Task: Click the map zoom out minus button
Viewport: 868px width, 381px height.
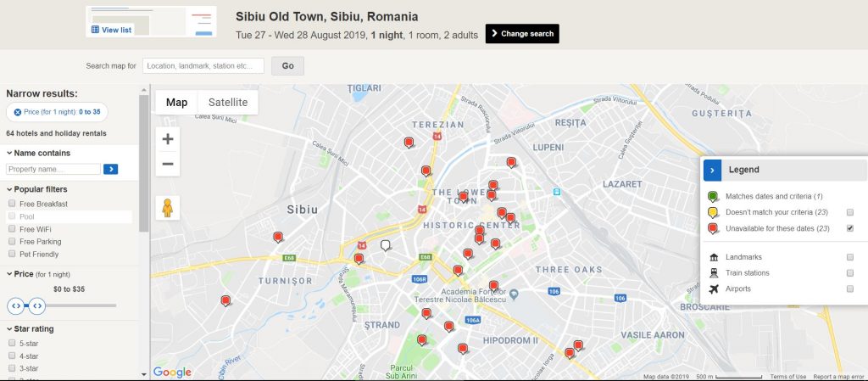Action: [x=168, y=165]
